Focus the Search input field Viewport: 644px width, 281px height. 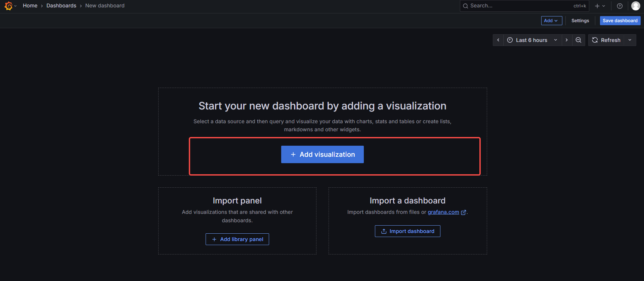[x=524, y=6]
